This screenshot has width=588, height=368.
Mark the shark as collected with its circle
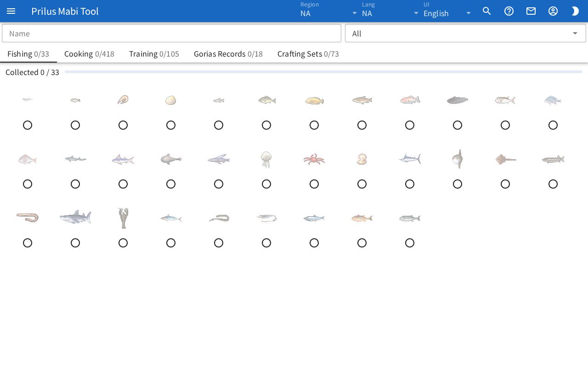pos(75,243)
